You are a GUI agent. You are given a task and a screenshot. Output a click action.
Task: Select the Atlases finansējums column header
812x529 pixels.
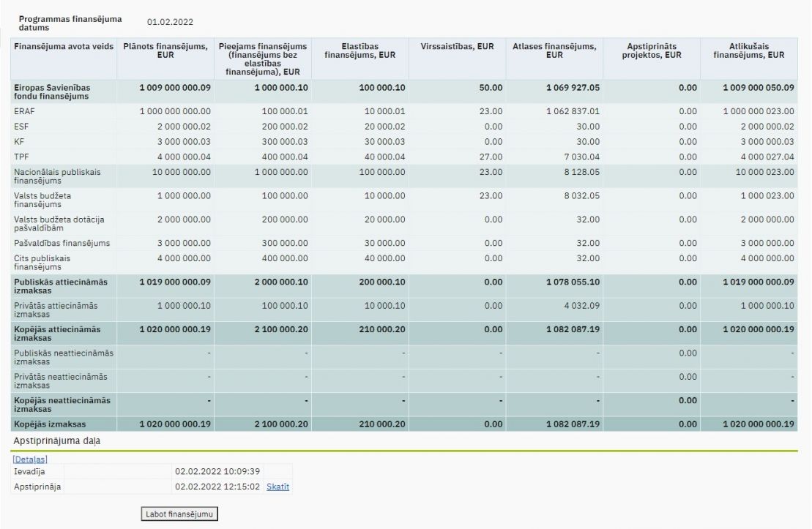point(554,51)
